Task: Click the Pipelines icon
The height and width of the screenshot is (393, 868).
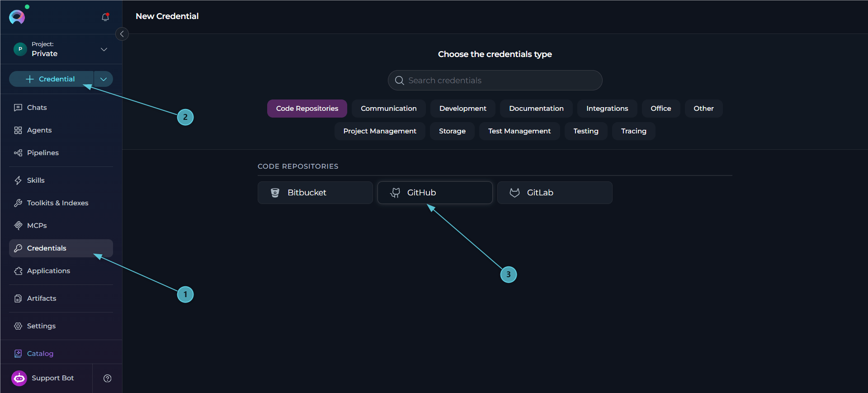Action: [x=18, y=153]
